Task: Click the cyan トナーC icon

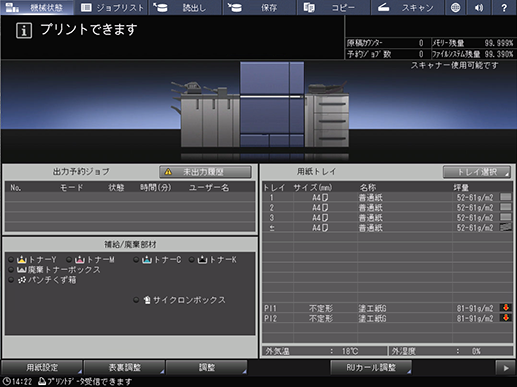Action: 147,259
